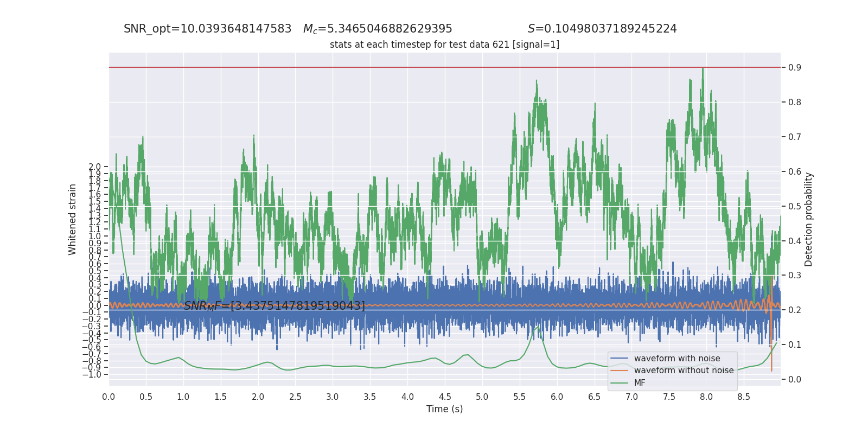Click x-axis tick label 8.0

click(x=706, y=397)
